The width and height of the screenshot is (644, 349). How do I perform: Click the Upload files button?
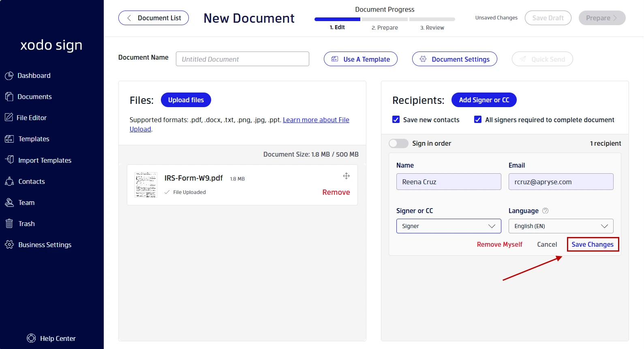(186, 100)
